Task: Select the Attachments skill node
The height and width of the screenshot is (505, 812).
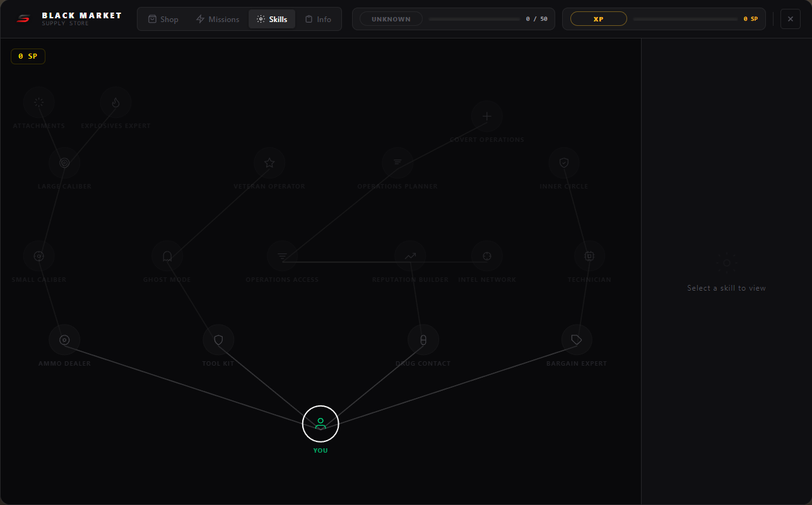Action: (x=38, y=102)
